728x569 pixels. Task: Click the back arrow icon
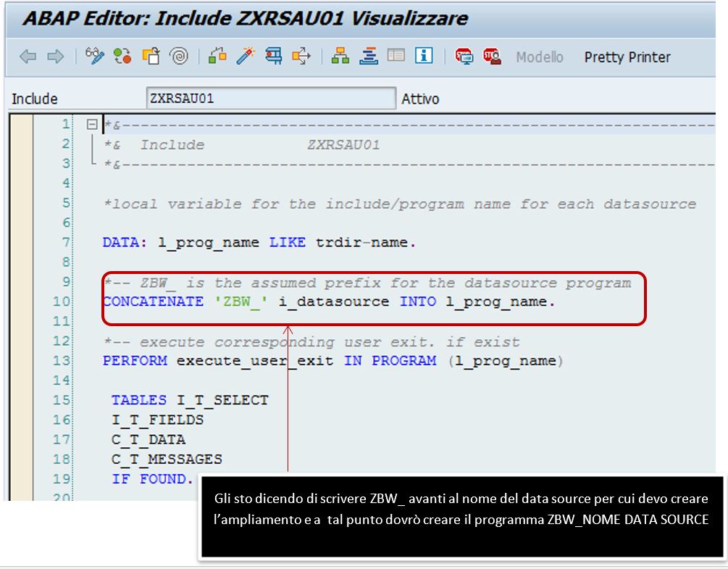pos(28,57)
